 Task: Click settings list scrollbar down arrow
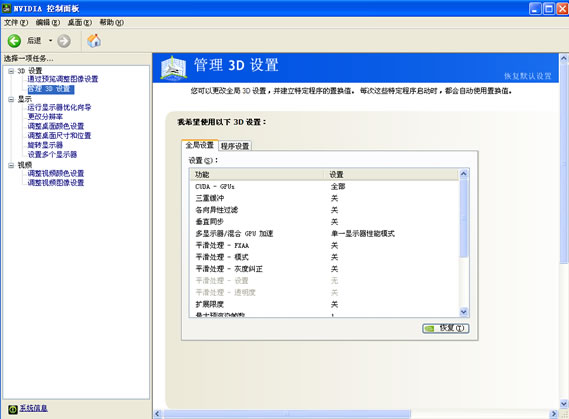click(464, 312)
